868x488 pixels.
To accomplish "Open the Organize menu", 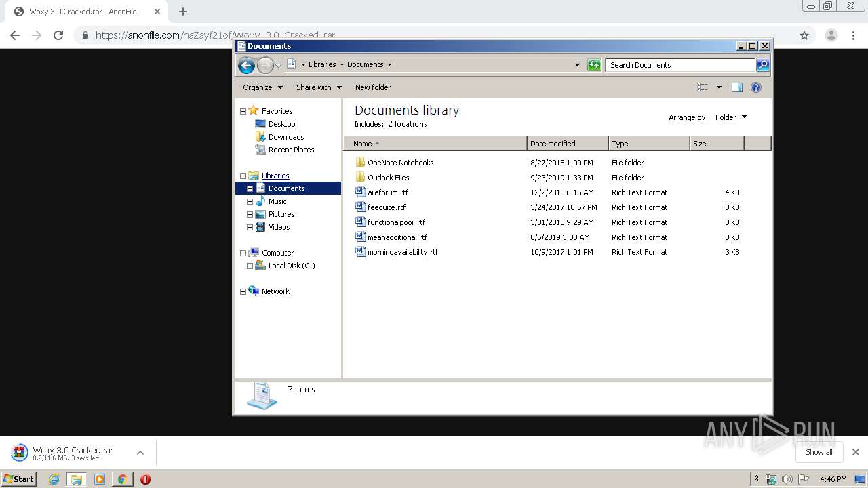I will 262,87.
